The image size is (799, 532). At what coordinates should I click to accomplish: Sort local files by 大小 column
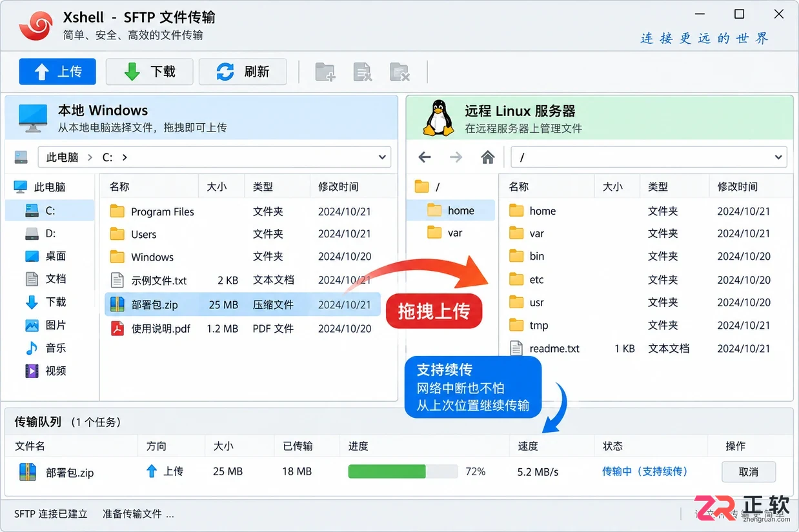pyautogui.click(x=217, y=186)
